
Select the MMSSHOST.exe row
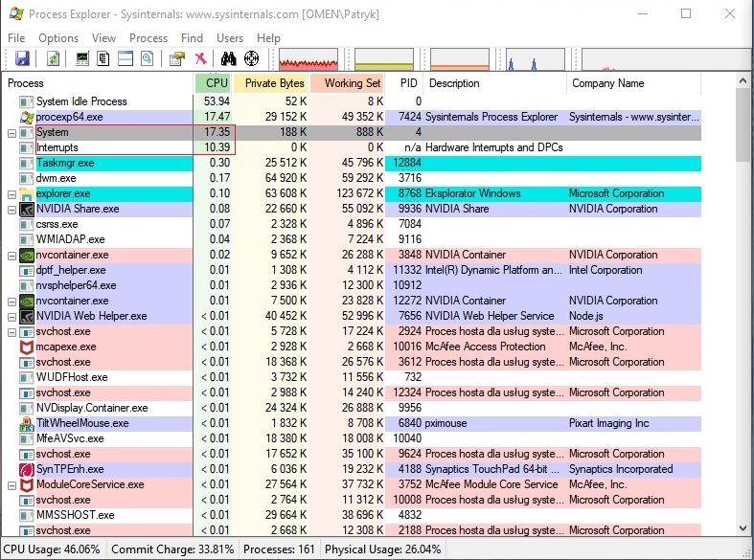click(x=352, y=515)
